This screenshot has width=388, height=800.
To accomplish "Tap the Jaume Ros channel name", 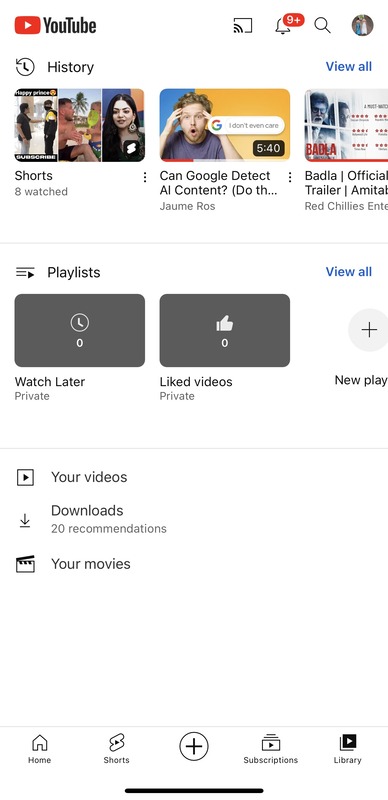I will tap(187, 206).
